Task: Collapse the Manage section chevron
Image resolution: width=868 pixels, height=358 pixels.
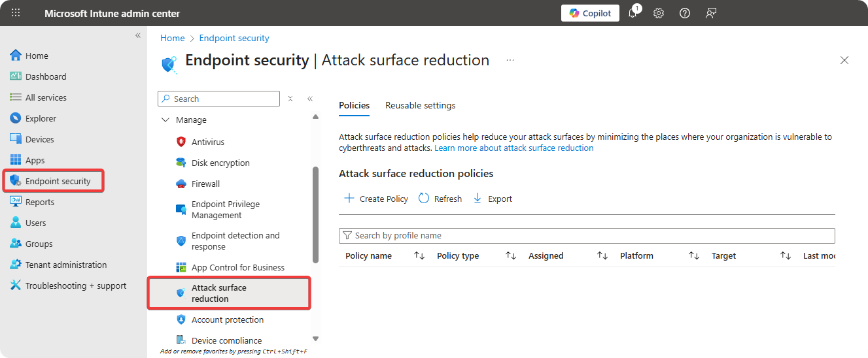Action: click(165, 120)
